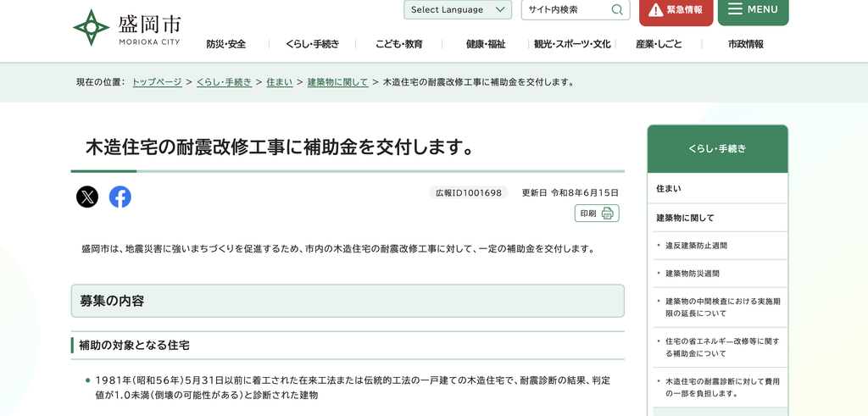868x416 pixels.
Task: Click the 現在の位置 breadcrumb label
Action: [101, 82]
